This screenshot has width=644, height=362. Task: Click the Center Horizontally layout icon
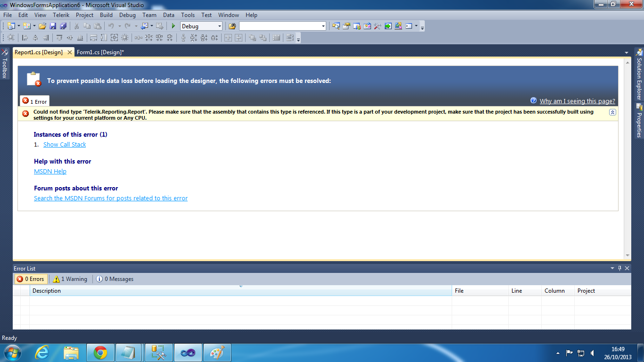228,38
